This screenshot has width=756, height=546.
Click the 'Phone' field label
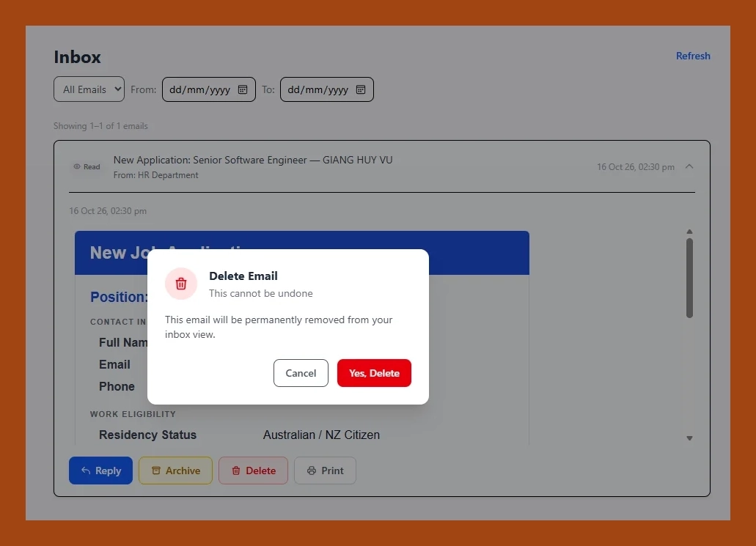(x=117, y=386)
